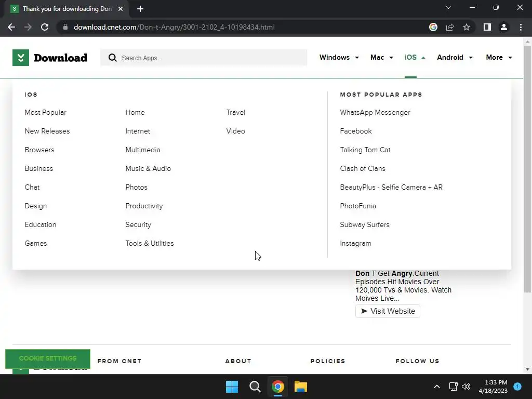This screenshot has height=399, width=532.
Task: Open Music & Audio category
Action: coord(148,168)
